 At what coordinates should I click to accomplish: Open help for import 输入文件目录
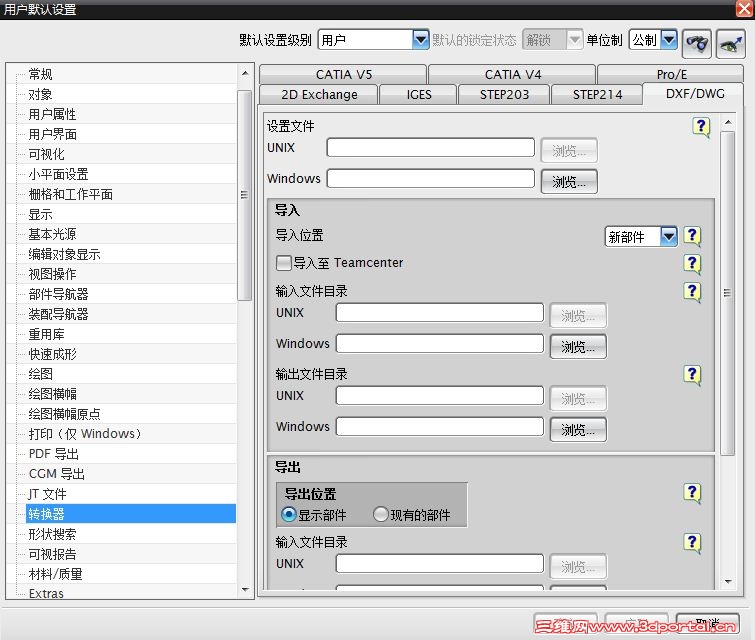pos(692,291)
